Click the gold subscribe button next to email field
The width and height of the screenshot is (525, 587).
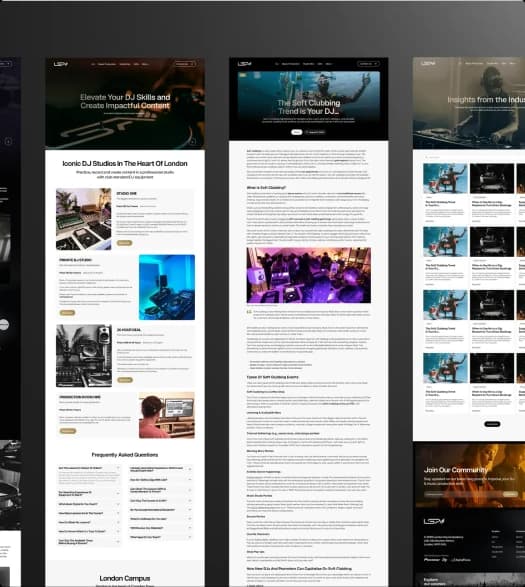511,494
